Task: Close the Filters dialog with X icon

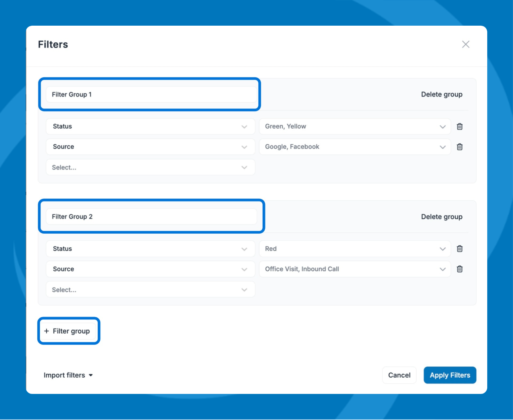Action: click(x=466, y=44)
